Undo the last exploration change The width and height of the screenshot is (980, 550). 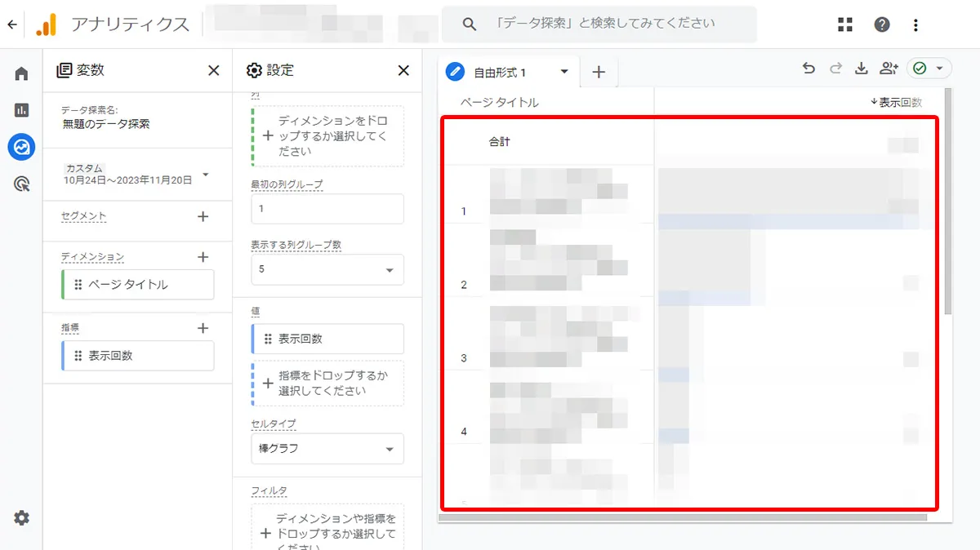808,69
